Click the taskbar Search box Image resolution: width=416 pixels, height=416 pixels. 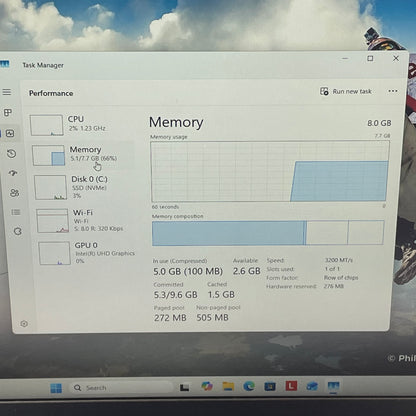pyautogui.click(x=122, y=388)
